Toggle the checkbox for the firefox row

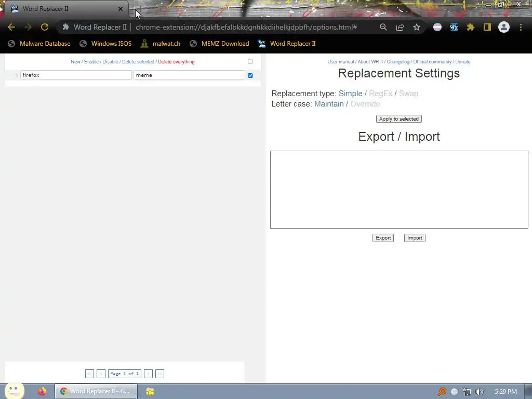point(250,75)
